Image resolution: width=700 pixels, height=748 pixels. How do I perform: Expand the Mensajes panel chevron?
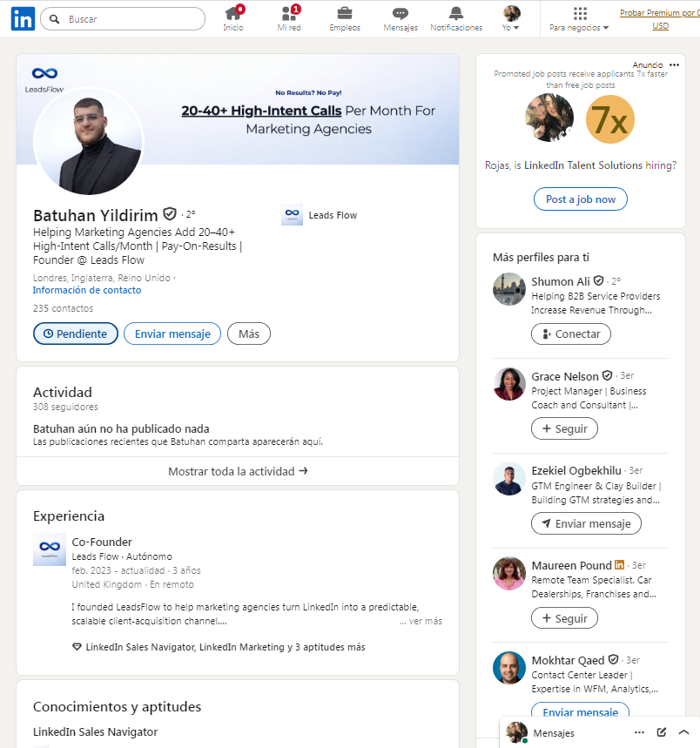pos(683,732)
